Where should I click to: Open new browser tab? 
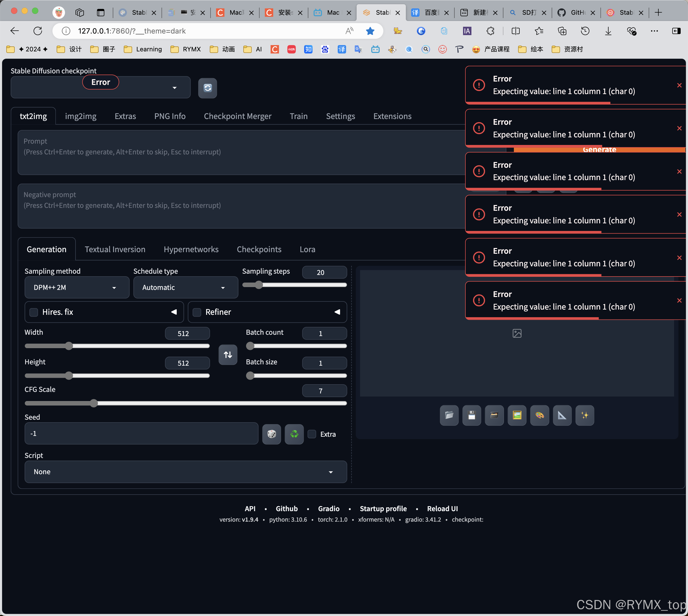(658, 13)
